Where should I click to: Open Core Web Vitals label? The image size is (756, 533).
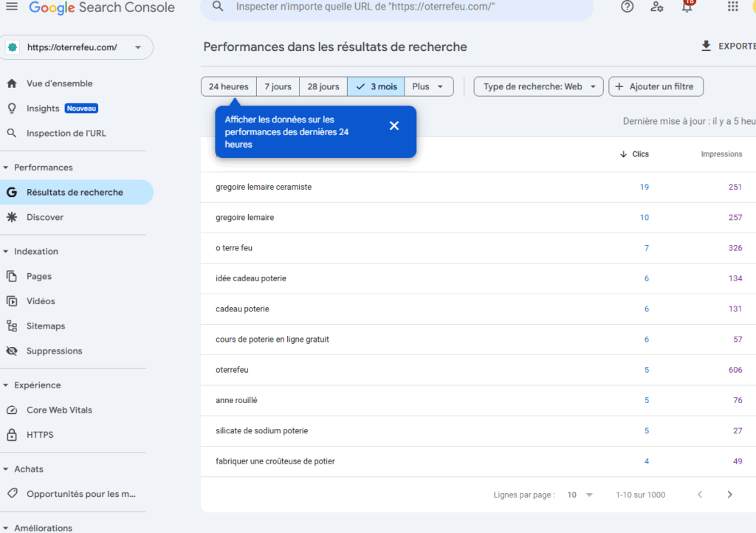[59, 410]
